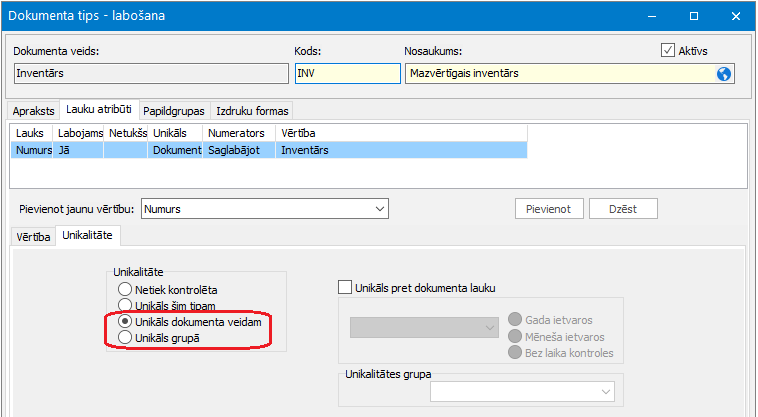Switch to the Vērtība subtab
758x417 pixels.
tap(33, 237)
